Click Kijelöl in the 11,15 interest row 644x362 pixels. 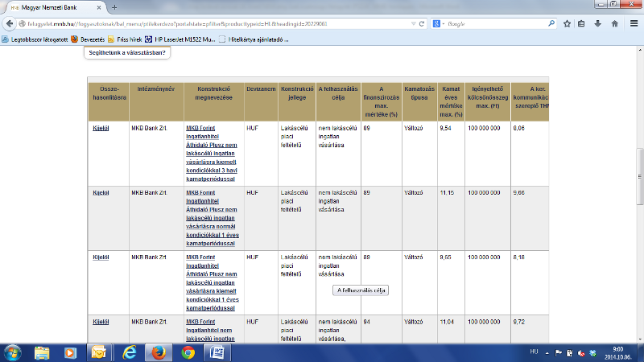pos(101,192)
